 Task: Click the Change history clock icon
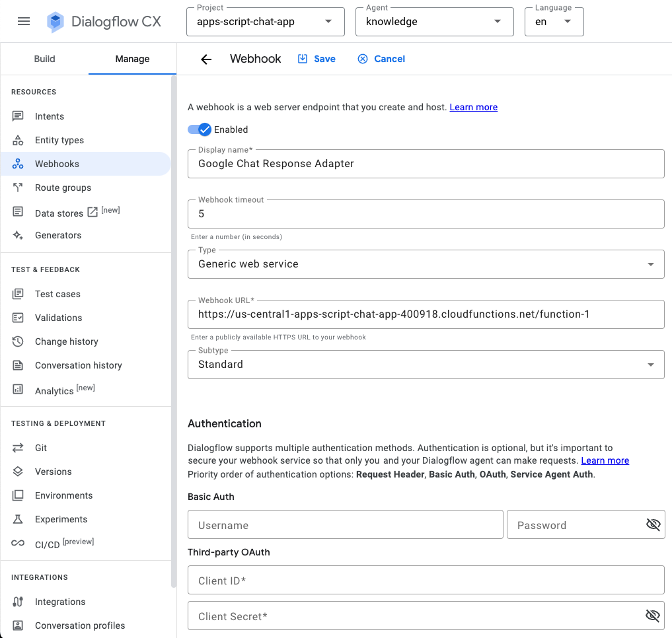(x=18, y=341)
